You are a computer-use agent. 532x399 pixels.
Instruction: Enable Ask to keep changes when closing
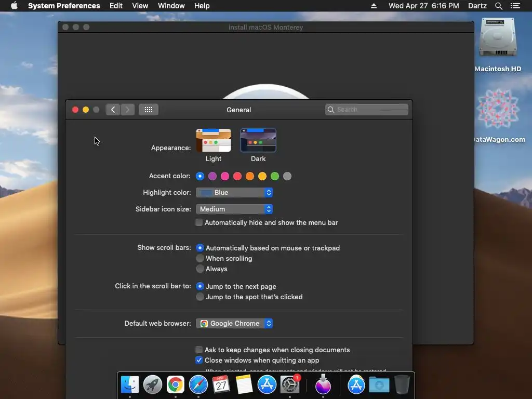tap(199, 350)
